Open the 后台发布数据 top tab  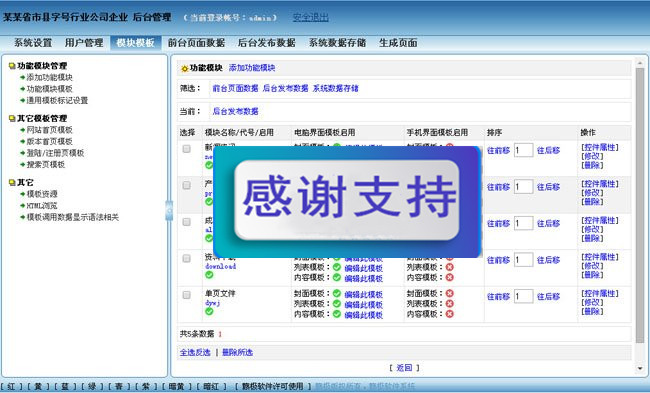[x=267, y=43]
